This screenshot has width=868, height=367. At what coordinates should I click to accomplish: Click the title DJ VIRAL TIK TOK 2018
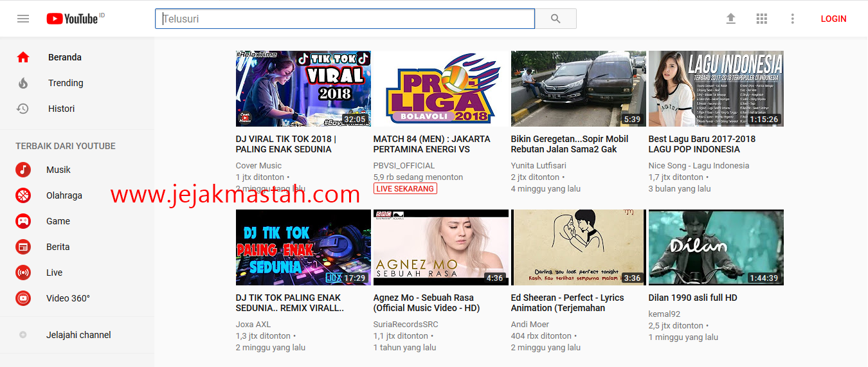pyautogui.click(x=286, y=144)
